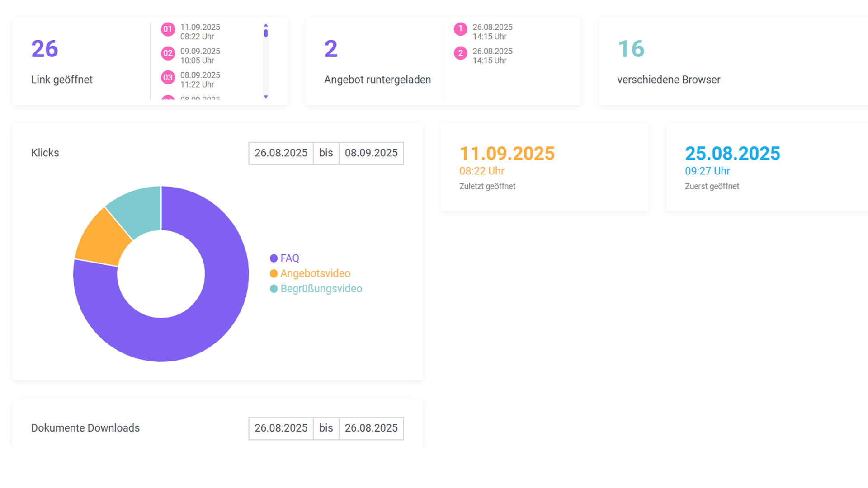Click the 16 verschiedene Browser counter
This screenshot has height=488, width=868.
631,49
